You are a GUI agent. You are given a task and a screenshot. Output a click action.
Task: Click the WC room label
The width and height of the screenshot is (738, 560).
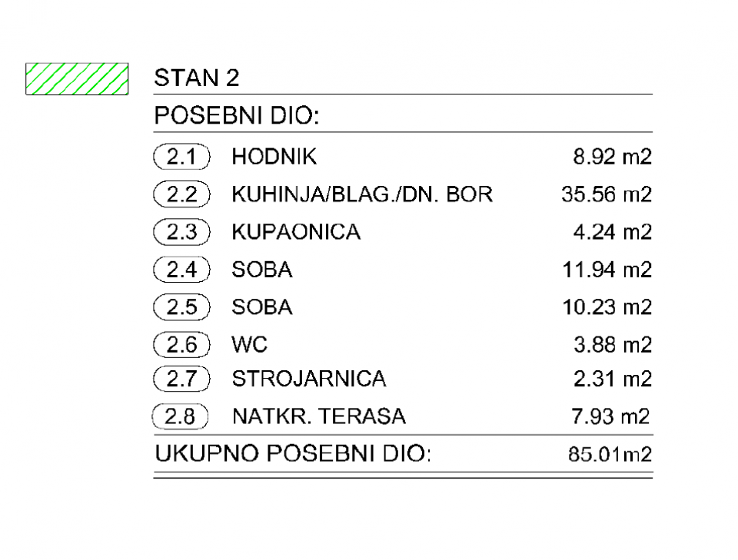249,345
